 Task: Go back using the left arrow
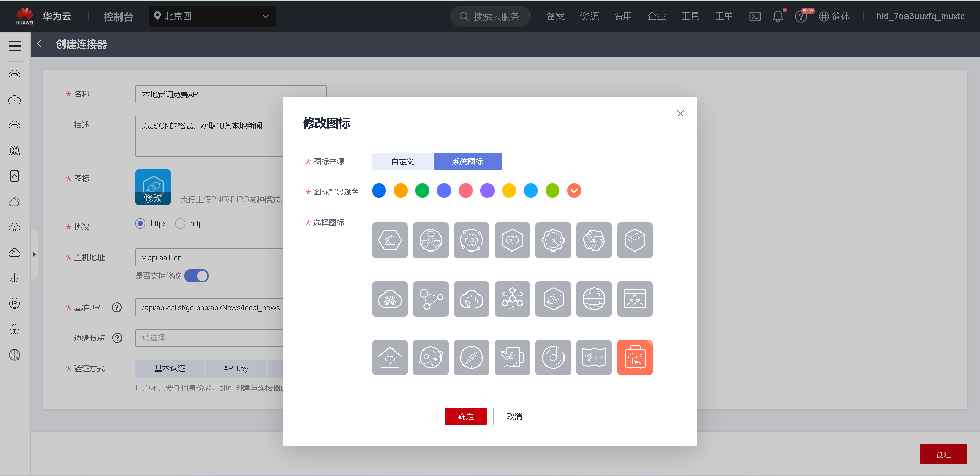[x=40, y=44]
